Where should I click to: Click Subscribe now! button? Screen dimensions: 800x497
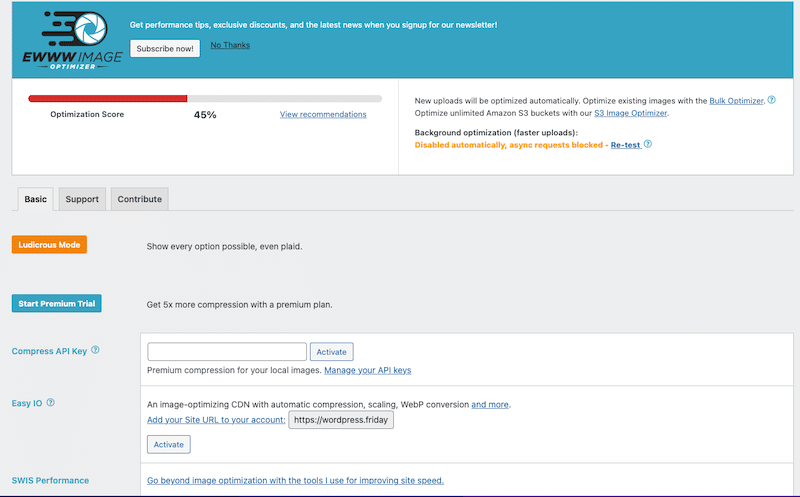tap(165, 48)
